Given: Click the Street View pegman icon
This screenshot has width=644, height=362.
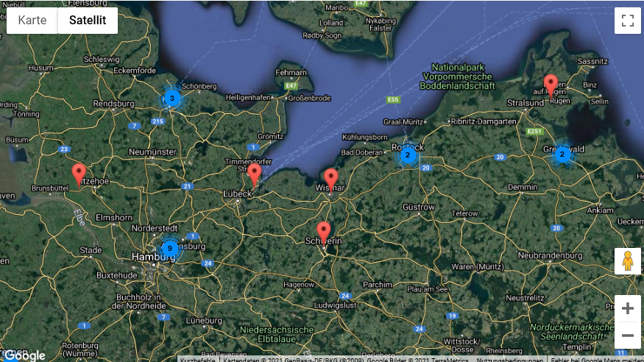Looking at the screenshot, I should tap(627, 261).
